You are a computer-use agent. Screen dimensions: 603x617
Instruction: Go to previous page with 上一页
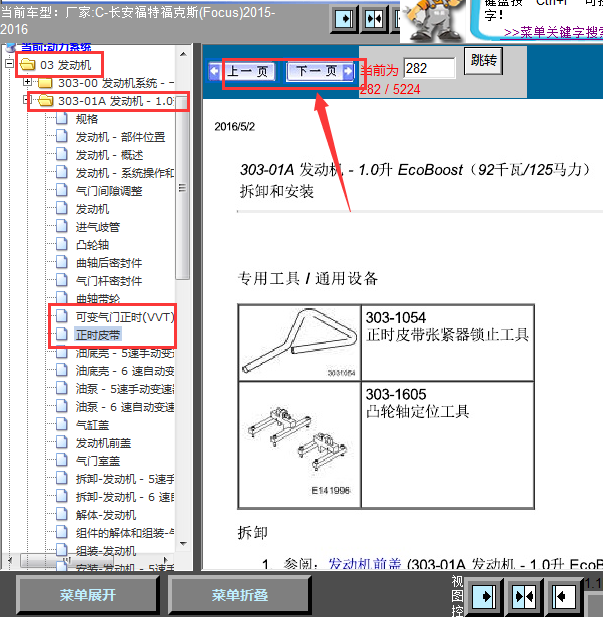pyautogui.click(x=242, y=72)
